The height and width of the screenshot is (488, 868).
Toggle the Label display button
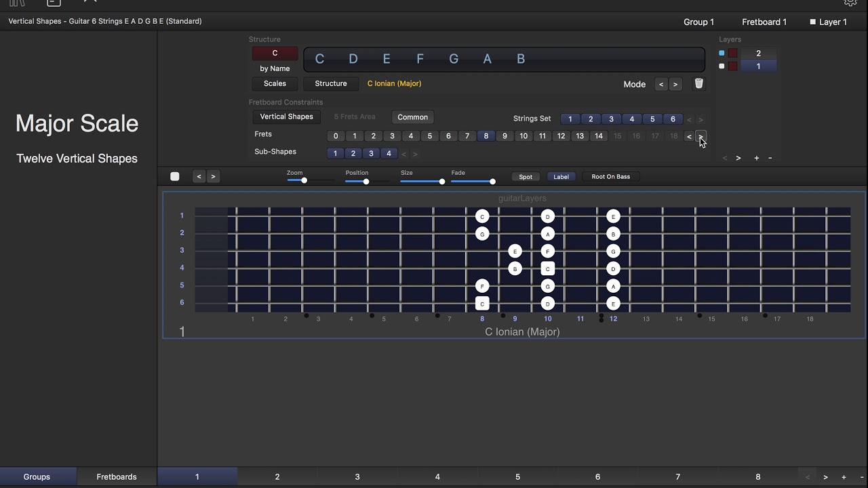point(561,177)
